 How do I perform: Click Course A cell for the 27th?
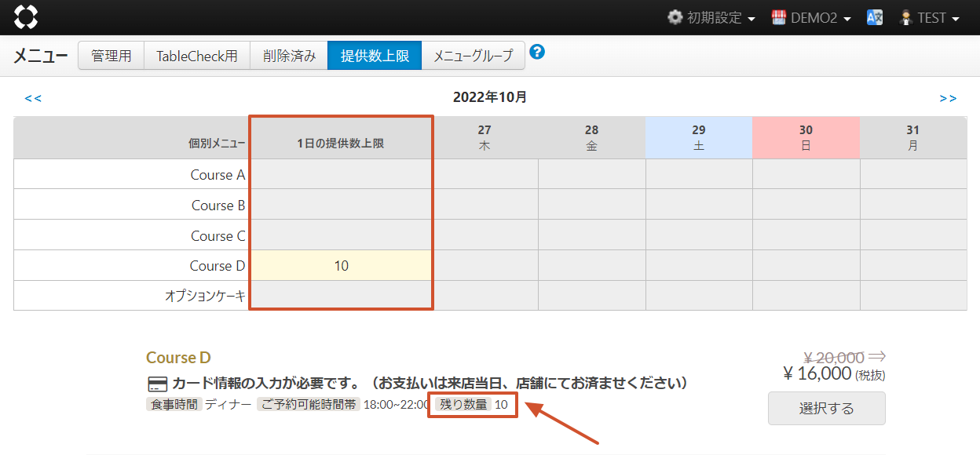485,174
